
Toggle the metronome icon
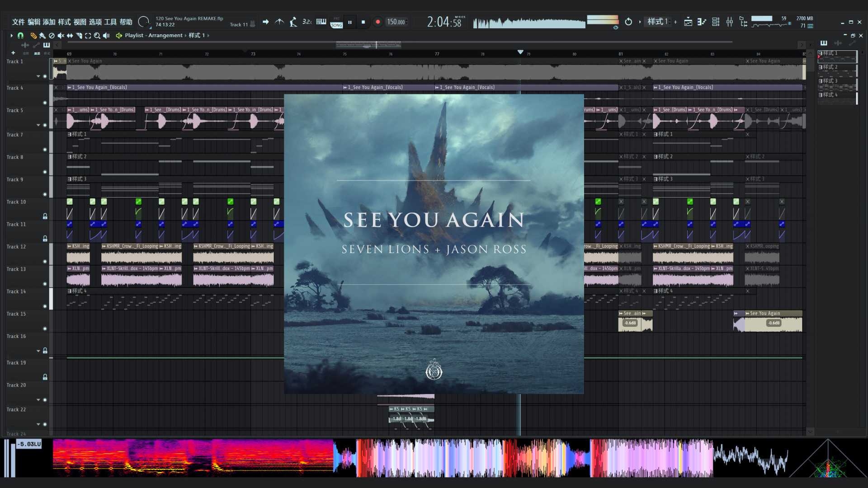[279, 22]
